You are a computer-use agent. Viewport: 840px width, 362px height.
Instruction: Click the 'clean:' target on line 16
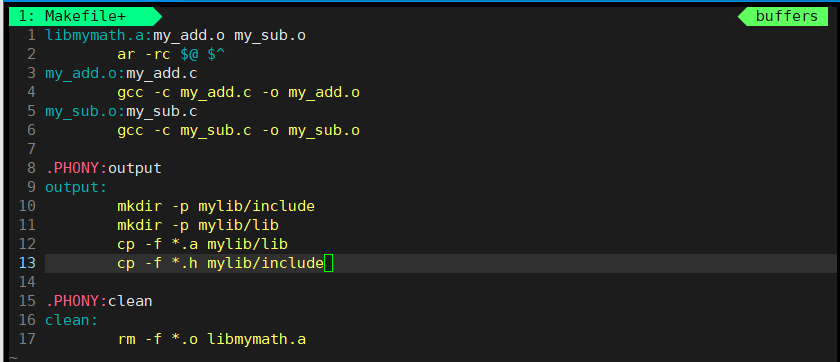(72, 320)
